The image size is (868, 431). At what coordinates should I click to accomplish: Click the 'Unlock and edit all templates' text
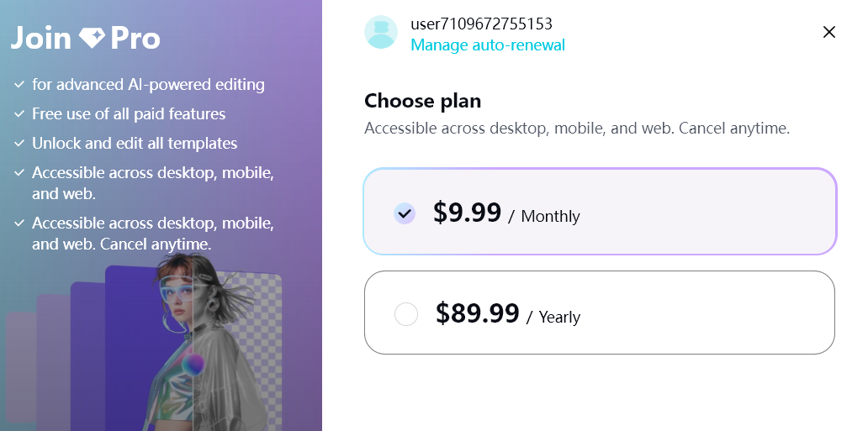135,144
